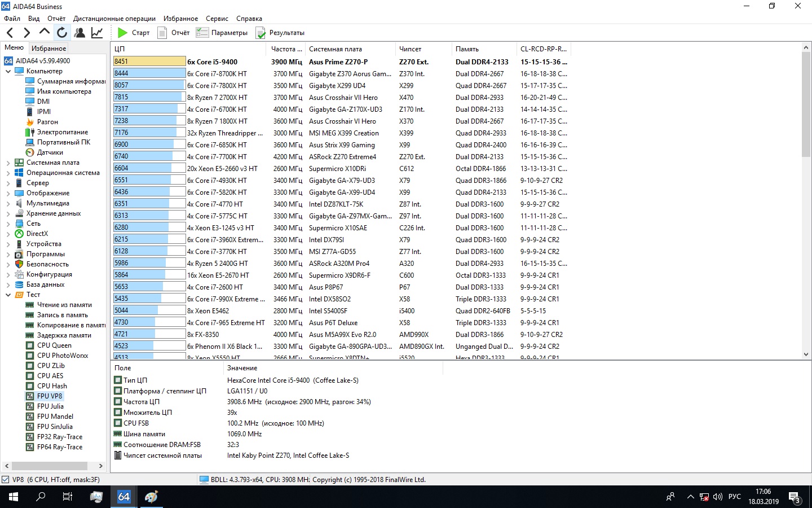The image size is (812, 508).
Task: Click the results list vertical scrollbar thumb
Action: [806, 105]
